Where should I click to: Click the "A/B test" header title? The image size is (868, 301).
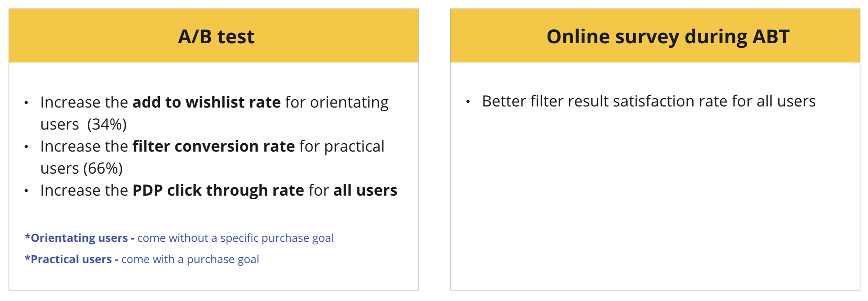pos(216,36)
